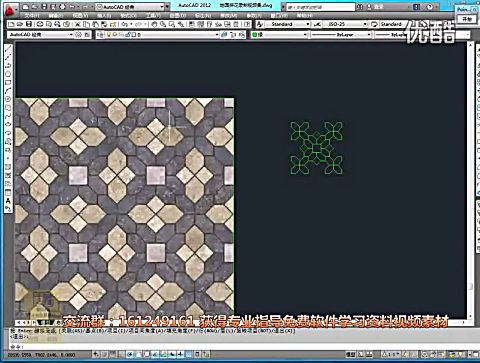The width and height of the screenshot is (480, 363).
Task: Open the last menu bar item (Help)
Action: coord(304,15)
